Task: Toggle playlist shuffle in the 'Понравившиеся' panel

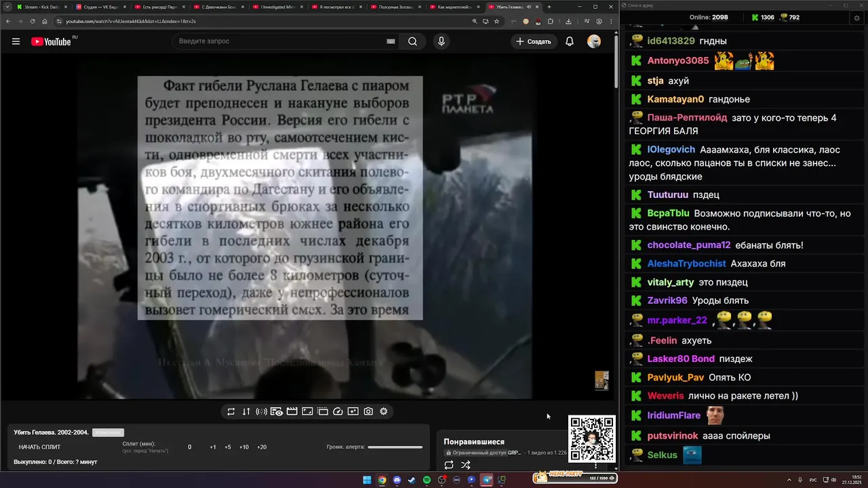Action: [466, 465]
